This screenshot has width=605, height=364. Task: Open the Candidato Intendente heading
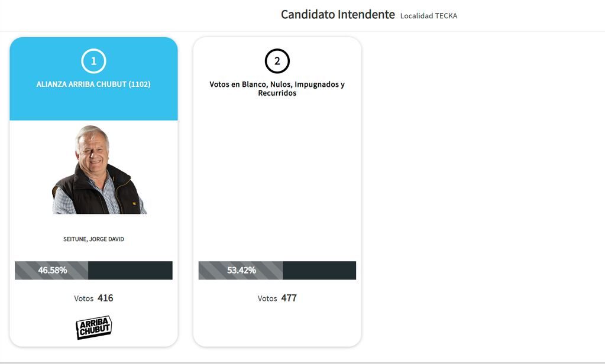(338, 15)
